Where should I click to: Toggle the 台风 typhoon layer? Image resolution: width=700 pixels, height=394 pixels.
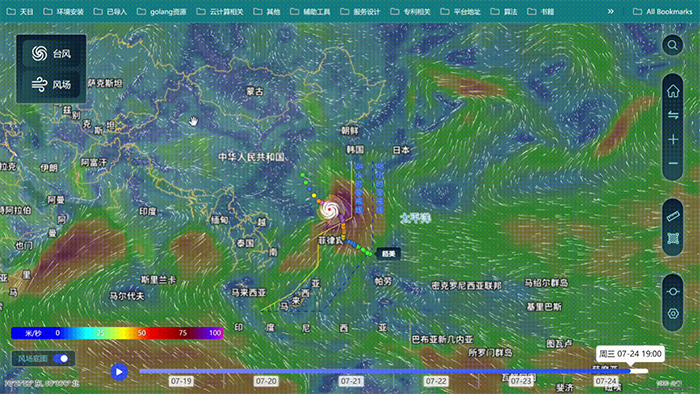(51, 54)
